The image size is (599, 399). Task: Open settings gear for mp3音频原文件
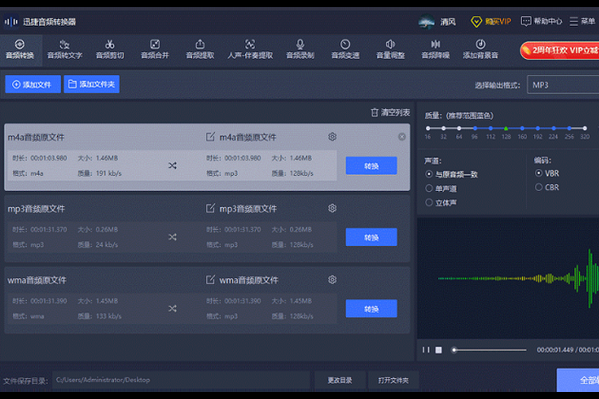[x=332, y=208]
